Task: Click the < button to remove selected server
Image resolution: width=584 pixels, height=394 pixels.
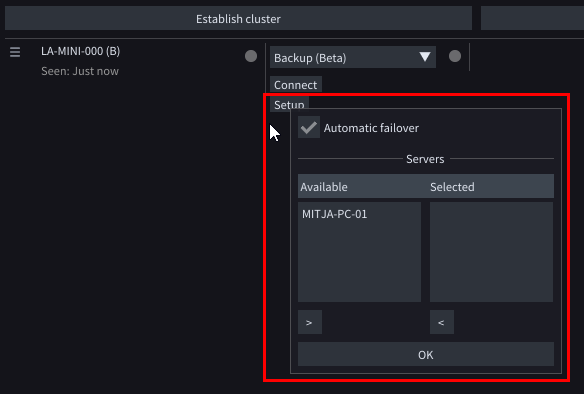Action: pos(441,322)
